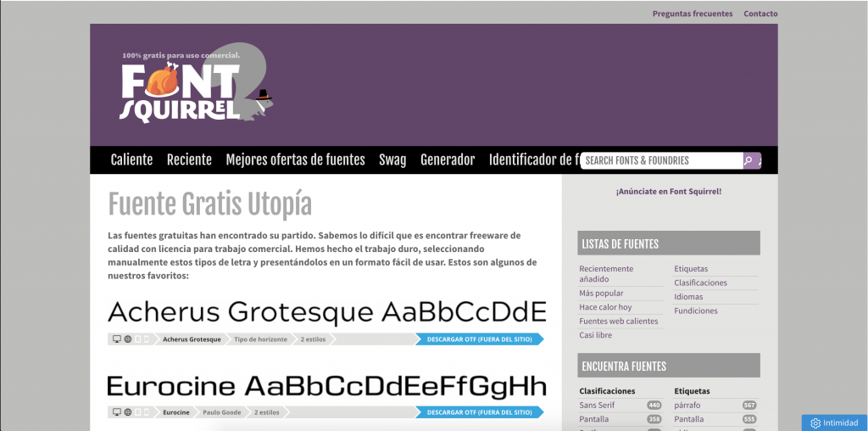Click the gear icon on Intimidad button
Image resolution: width=868 pixels, height=431 pixels.
(815, 423)
